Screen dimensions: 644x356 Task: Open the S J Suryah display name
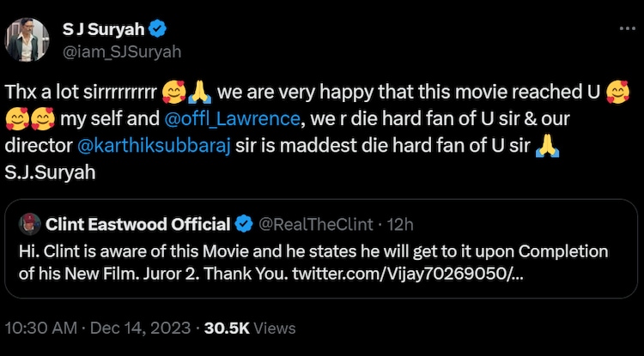click(102, 30)
